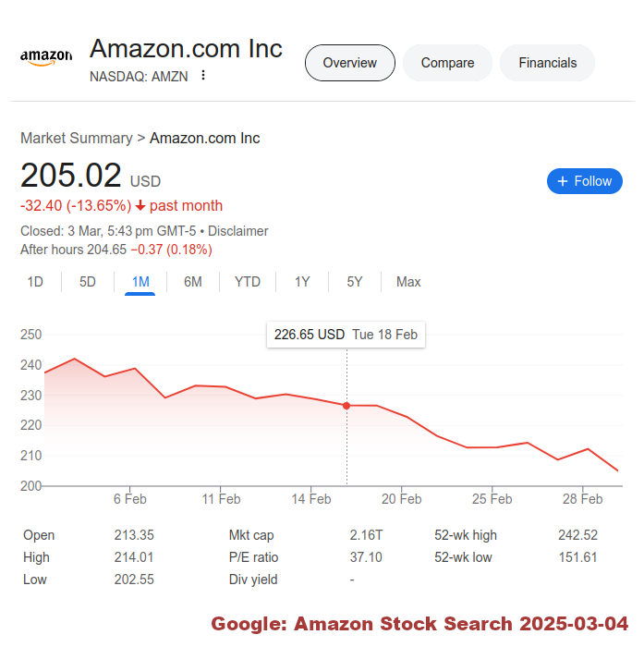Viewport: 644px width, 647px height.
Task: Switch chart to 1Y range
Action: coord(302,282)
